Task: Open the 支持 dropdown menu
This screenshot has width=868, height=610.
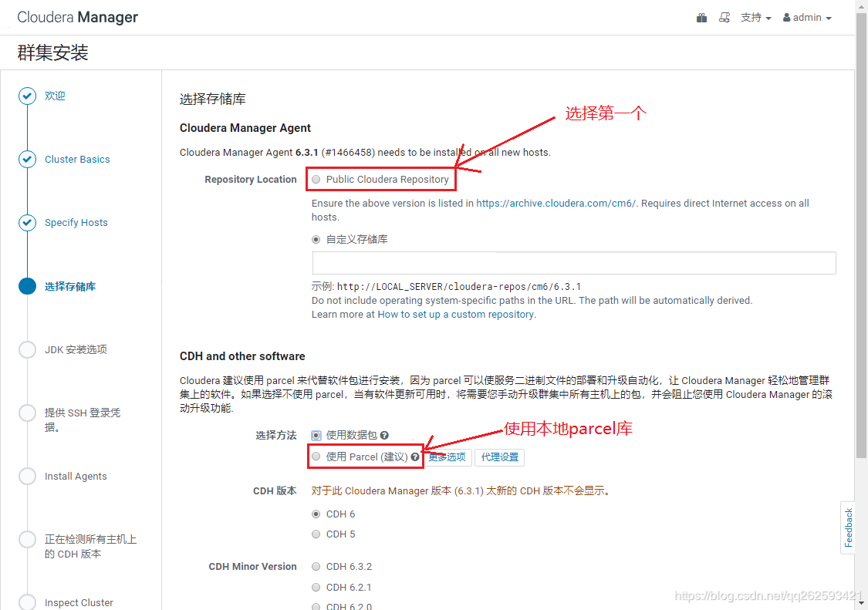Action: pyautogui.click(x=755, y=18)
